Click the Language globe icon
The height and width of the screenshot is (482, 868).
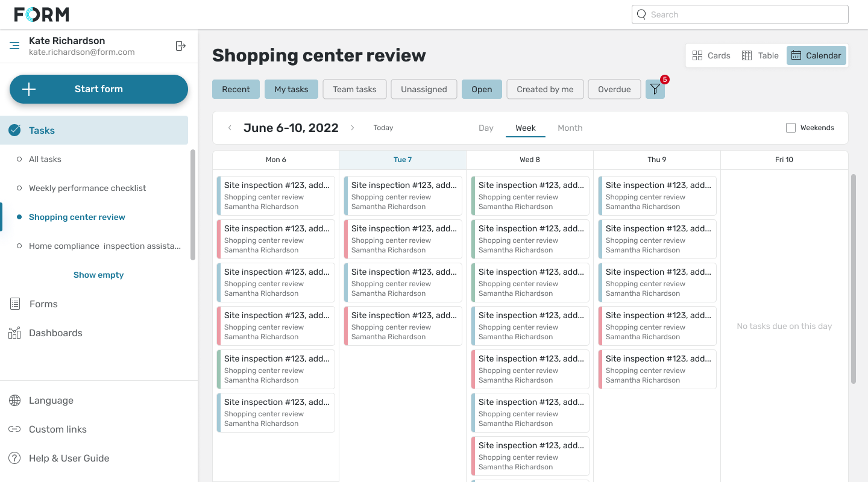(15, 400)
